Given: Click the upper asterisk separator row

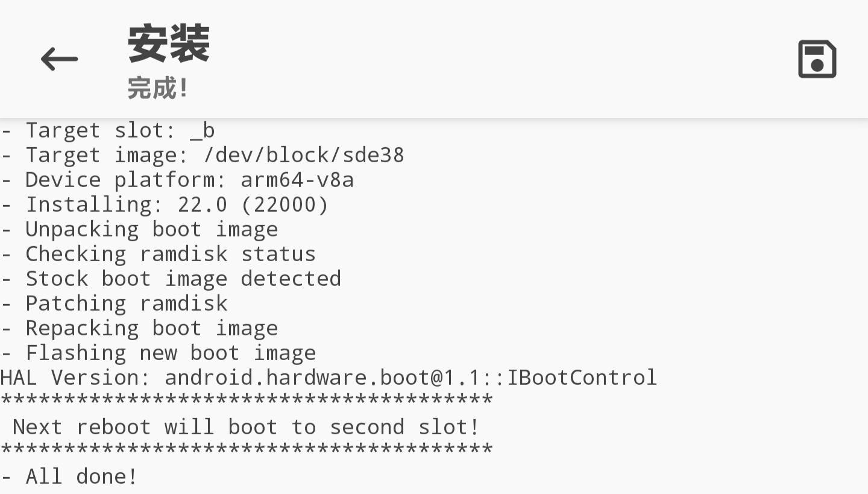Looking at the screenshot, I should [247, 401].
